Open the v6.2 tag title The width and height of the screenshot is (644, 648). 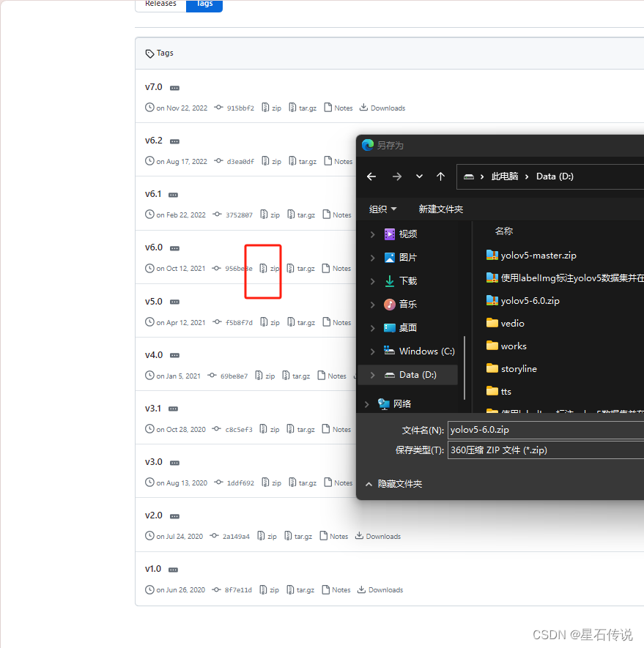click(x=153, y=141)
